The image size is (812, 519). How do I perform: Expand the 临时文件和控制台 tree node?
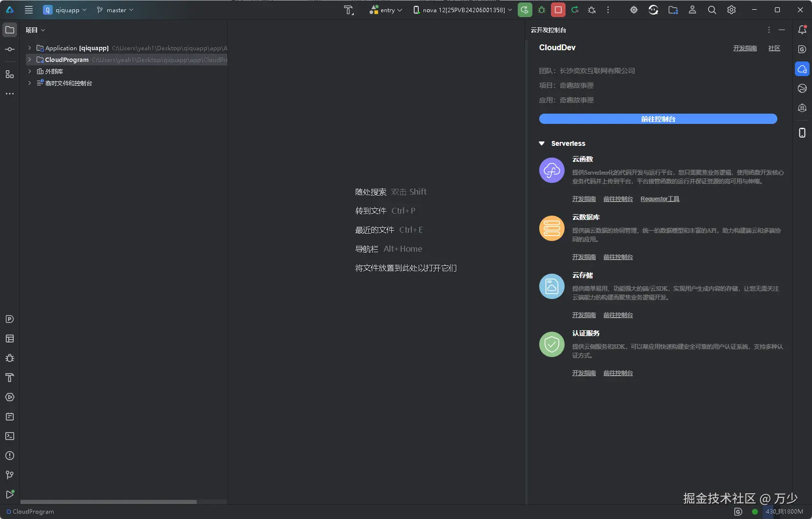pyautogui.click(x=30, y=83)
